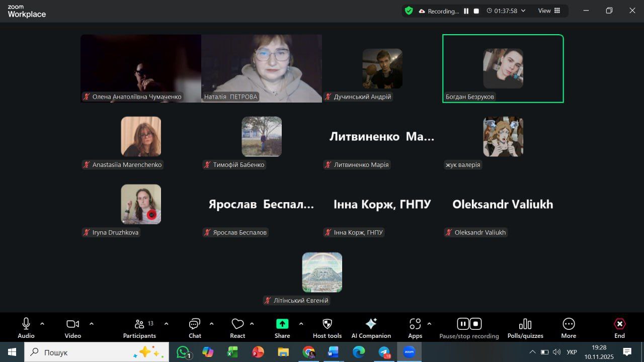Click the green encryption shield icon
This screenshot has height=362, width=644.
[409, 11]
